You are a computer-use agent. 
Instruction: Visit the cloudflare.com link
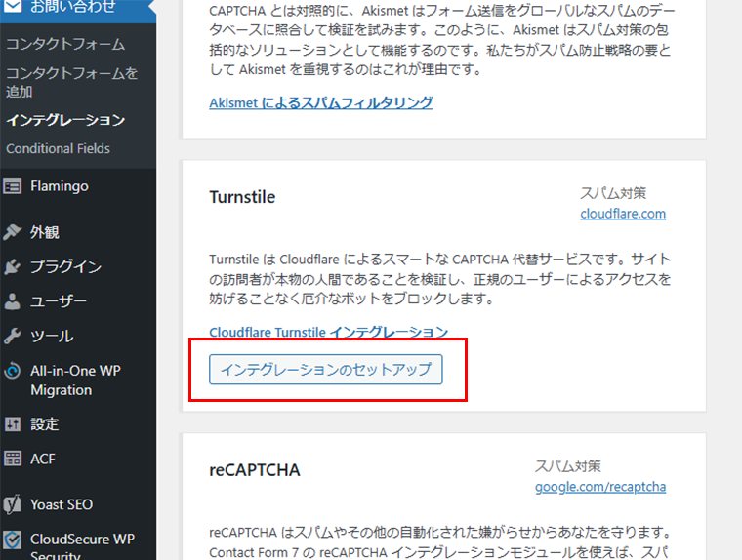point(623,214)
